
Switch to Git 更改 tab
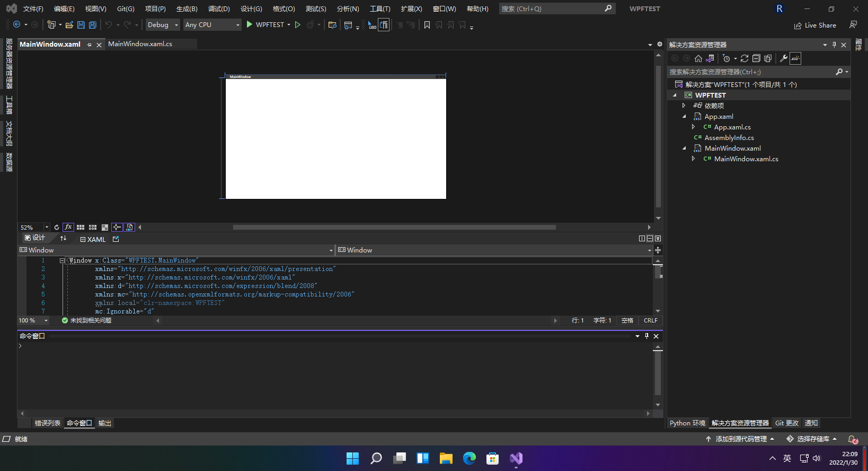pyautogui.click(x=787, y=423)
